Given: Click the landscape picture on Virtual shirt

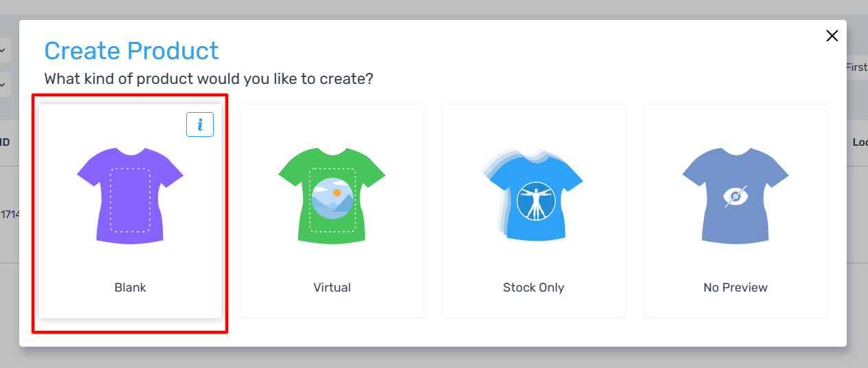Looking at the screenshot, I should pyautogui.click(x=332, y=198).
